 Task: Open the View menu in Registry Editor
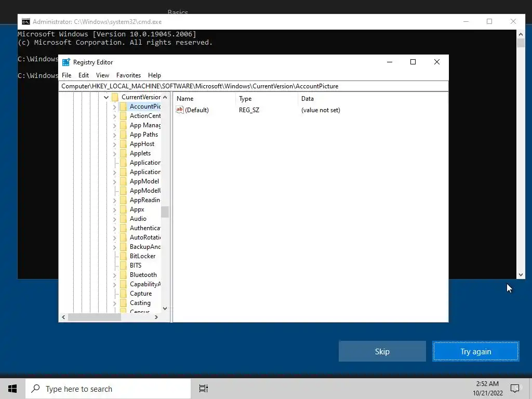pyautogui.click(x=102, y=75)
